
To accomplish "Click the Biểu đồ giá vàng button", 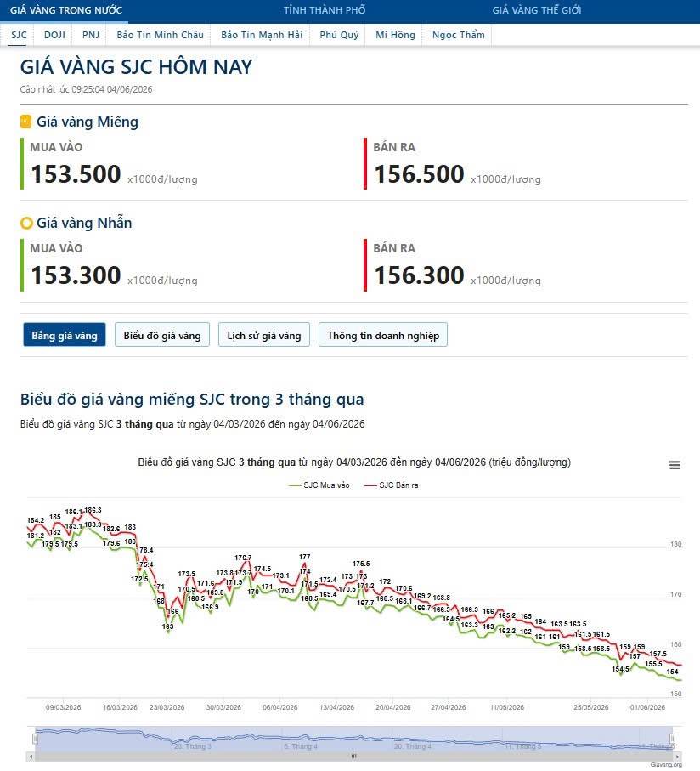I will (x=162, y=335).
